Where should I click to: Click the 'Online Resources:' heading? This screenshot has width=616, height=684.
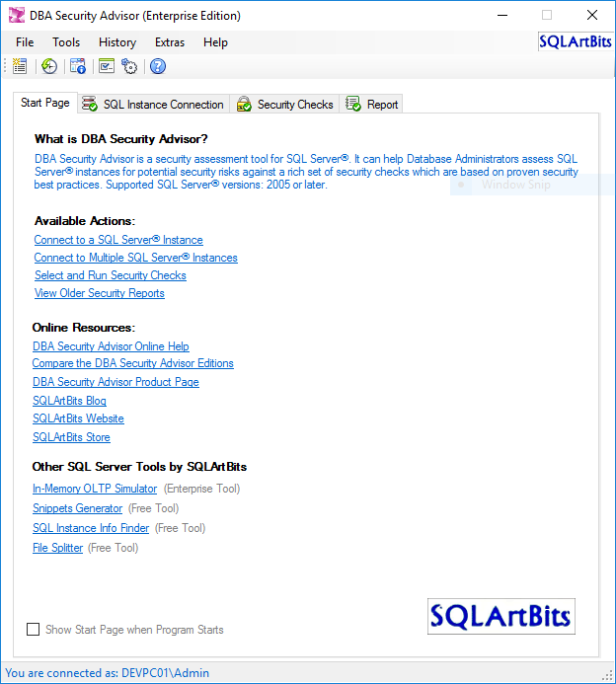pyautogui.click(x=84, y=328)
